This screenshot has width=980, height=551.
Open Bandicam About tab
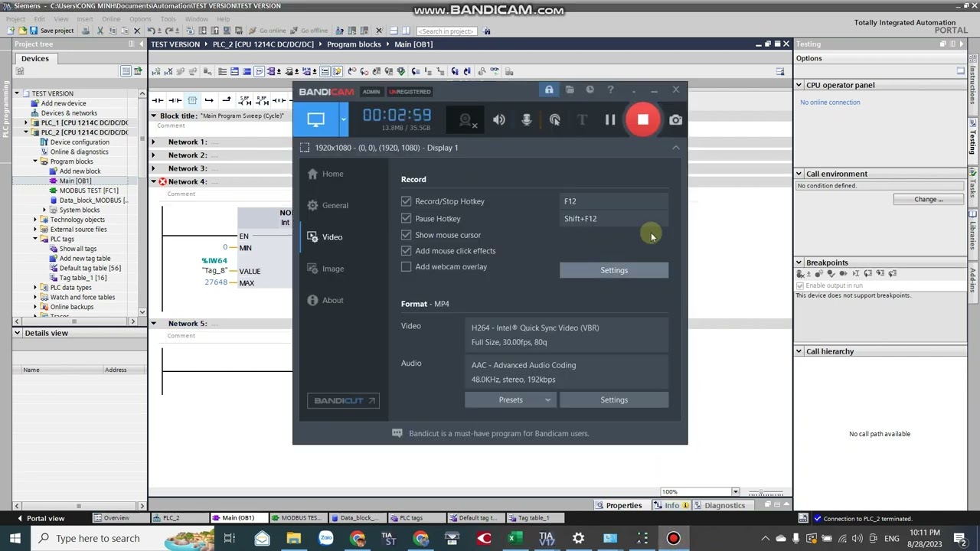pos(325,300)
